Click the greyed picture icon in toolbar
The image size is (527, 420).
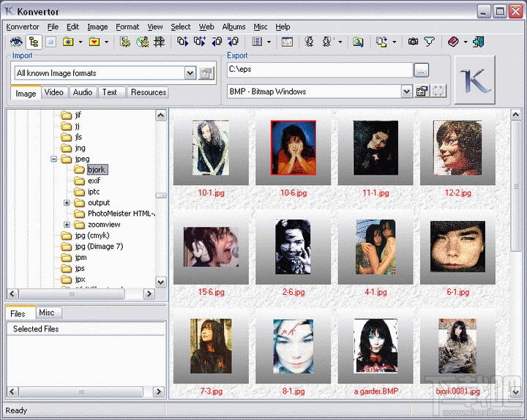pyautogui.click(x=51, y=42)
